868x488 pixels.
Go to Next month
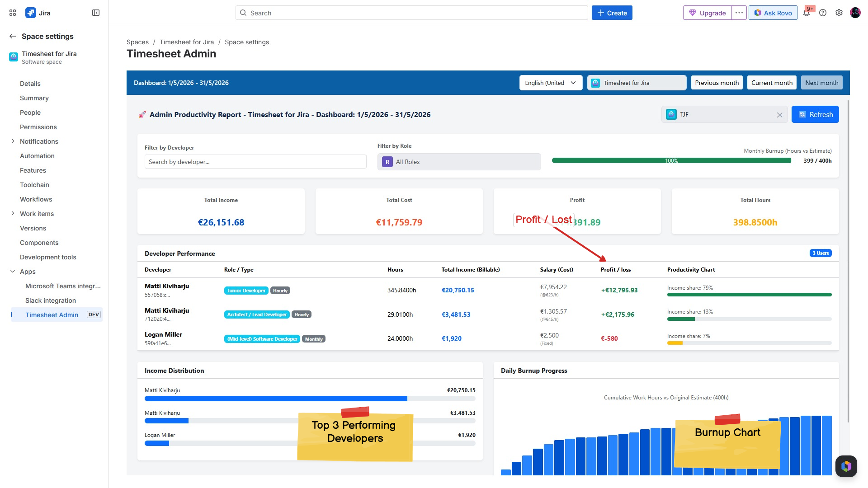coord(822,83)
